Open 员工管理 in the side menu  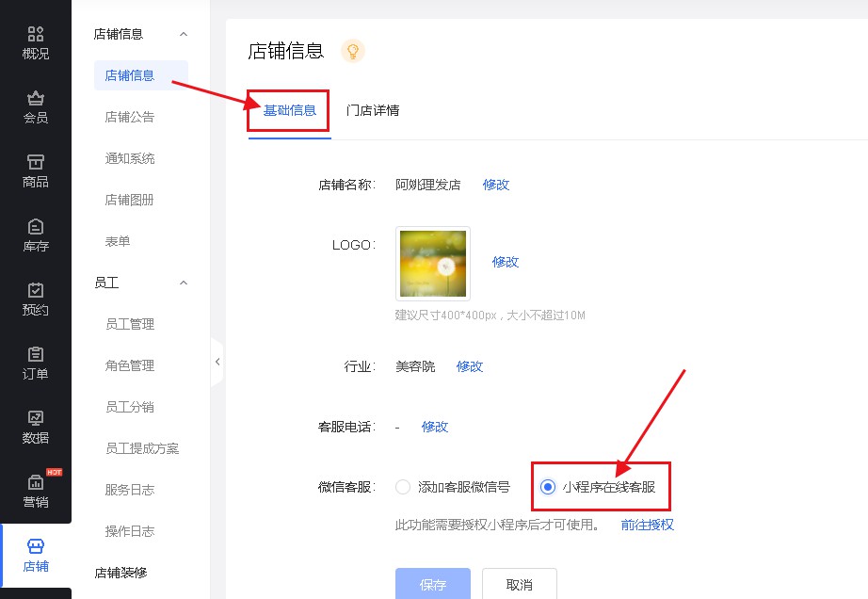click(130, 324)
